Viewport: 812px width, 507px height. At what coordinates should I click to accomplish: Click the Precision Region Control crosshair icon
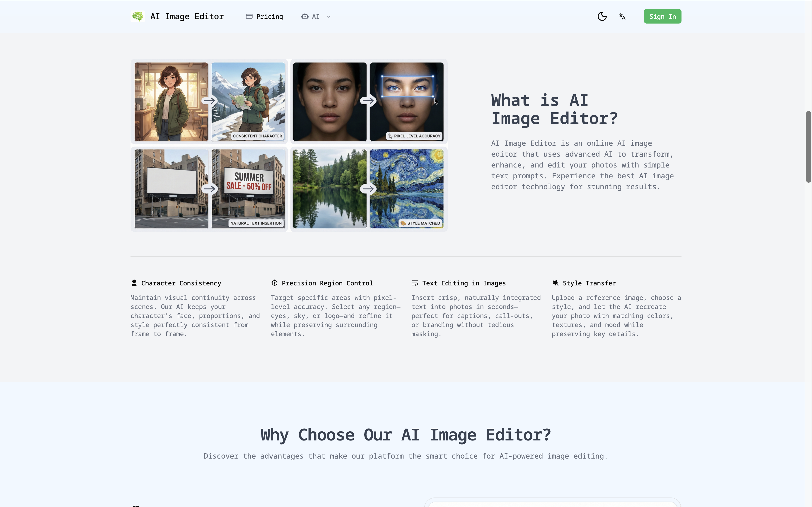click(x=274, y=283)
